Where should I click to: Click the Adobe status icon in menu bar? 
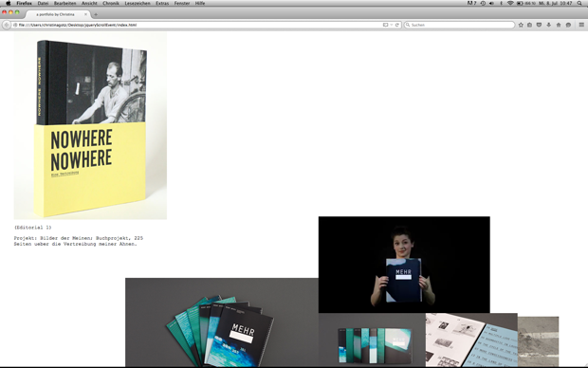coord(471,3)
